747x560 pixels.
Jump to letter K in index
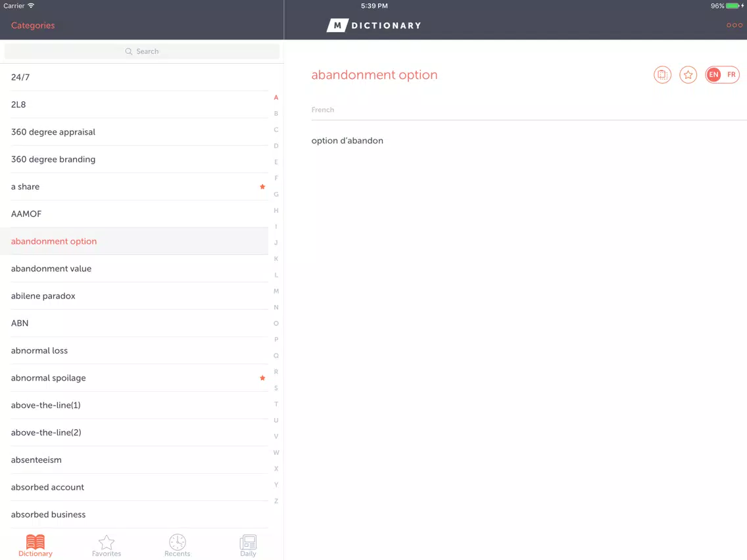(x=276, y=259)
